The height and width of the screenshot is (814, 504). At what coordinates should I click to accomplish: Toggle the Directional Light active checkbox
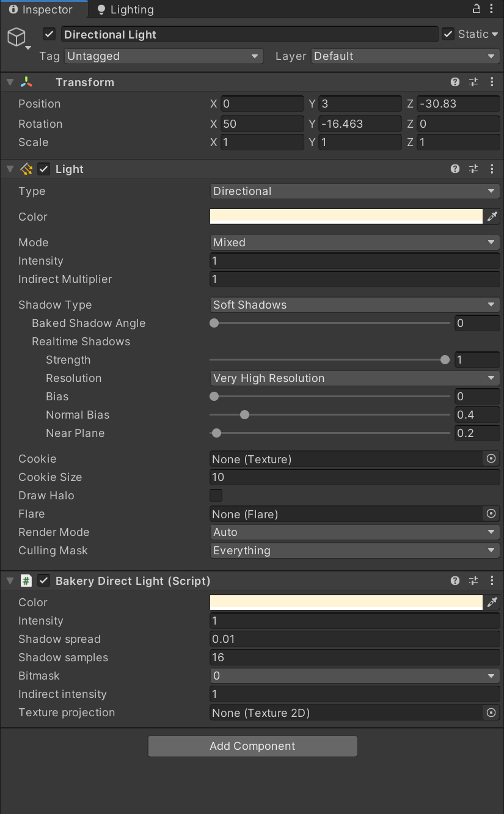coord(49,34)
